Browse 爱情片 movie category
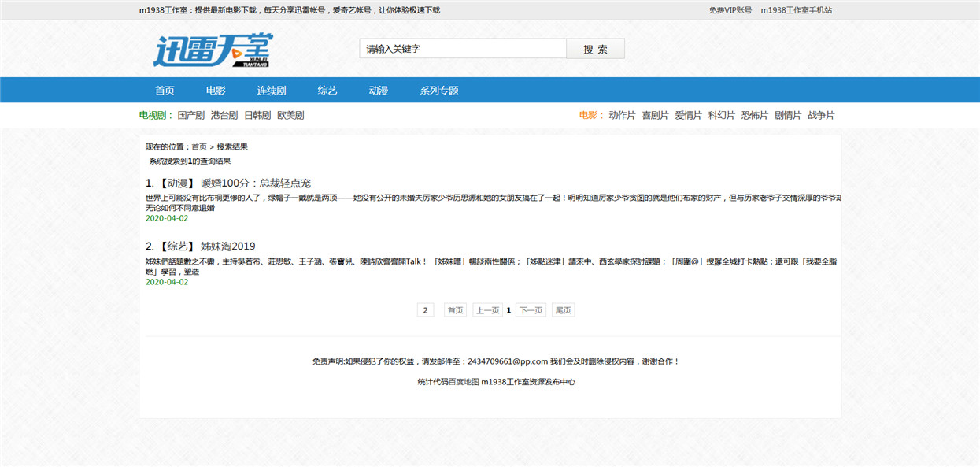 pyautogui.click(x=688, y=115)
